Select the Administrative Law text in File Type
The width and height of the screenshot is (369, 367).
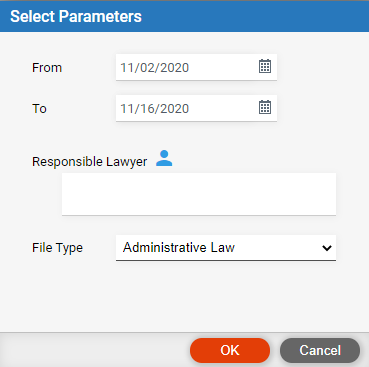[x=179, y=247]
